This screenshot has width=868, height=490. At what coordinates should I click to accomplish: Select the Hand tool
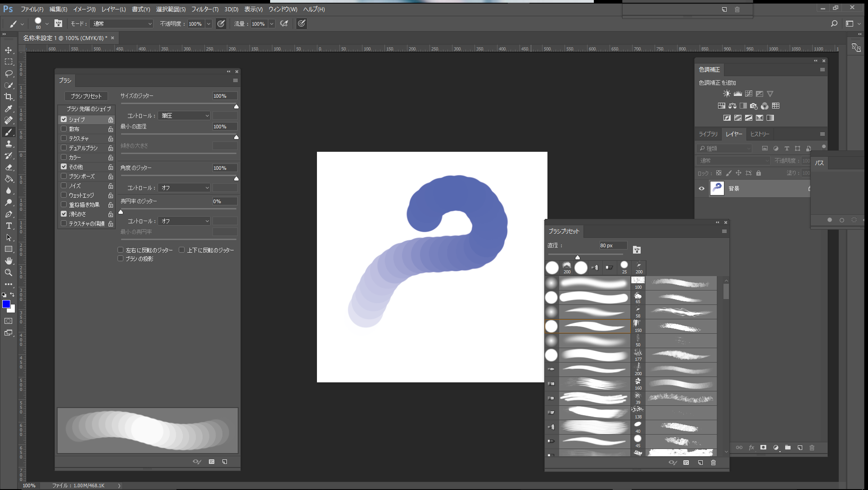[9, 261]
